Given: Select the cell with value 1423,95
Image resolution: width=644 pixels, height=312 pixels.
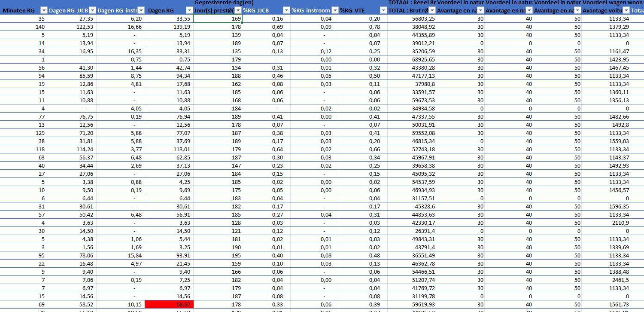Looking at the screenshot, I should [x=606, y=59].
